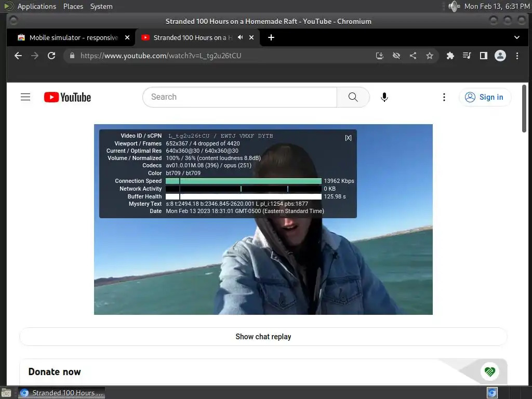Click in the YouTube Search field
The image size is (532, 399).
coord(240,97)
